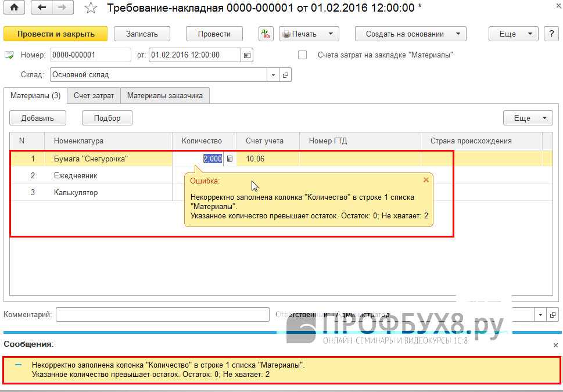Close the Ошибка tooltip with the X
This screenshot has width=563, height=392.
[426, 180]
